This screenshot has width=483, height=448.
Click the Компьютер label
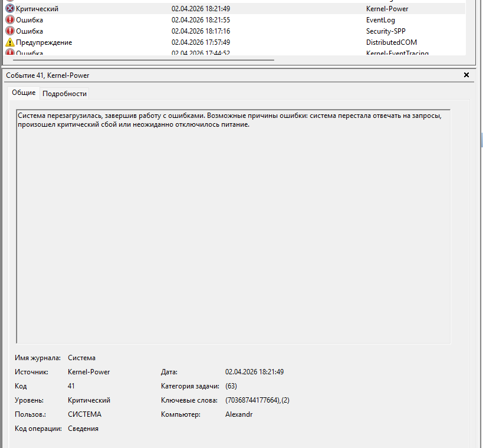180,415
